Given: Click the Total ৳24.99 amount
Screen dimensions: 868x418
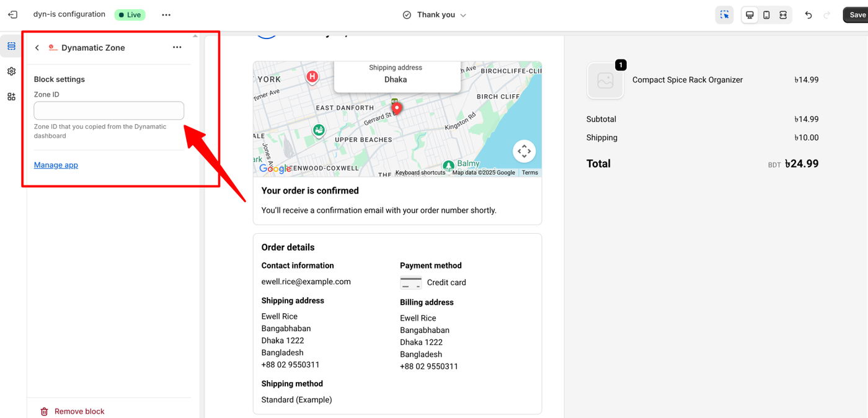Looking at the screenshot, I should (x=802, y=164).
